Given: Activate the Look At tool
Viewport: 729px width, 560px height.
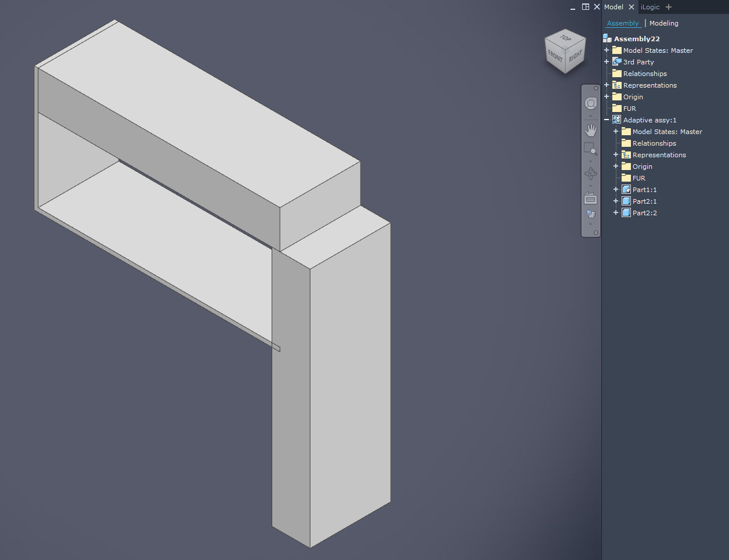Looking at the screenshot, I should click(x=590, y=198).
